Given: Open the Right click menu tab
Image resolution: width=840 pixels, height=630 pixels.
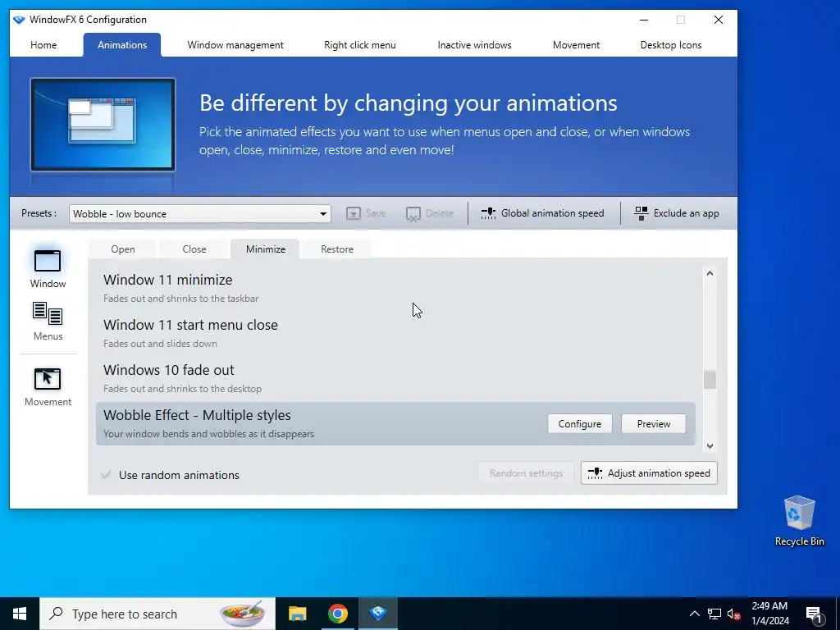Looking at the screenshot, I should coord(360,45).
